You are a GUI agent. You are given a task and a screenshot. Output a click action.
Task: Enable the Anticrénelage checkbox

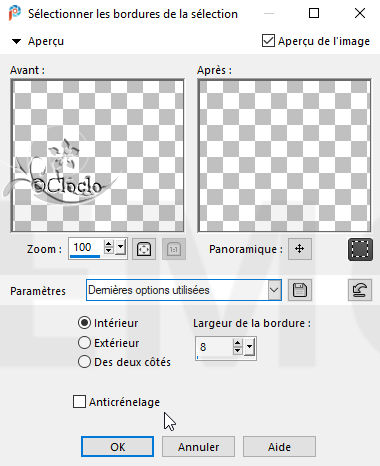(x=79, y=402)
